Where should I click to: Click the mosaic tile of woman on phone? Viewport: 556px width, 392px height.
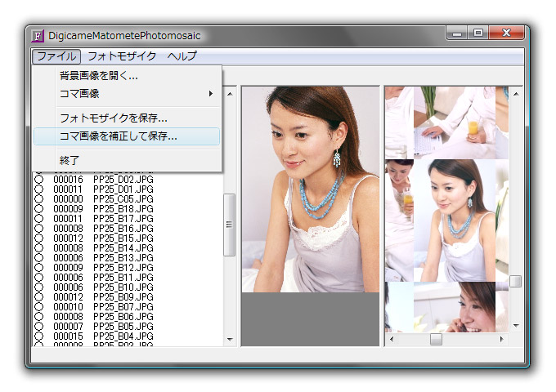(455, 307)
